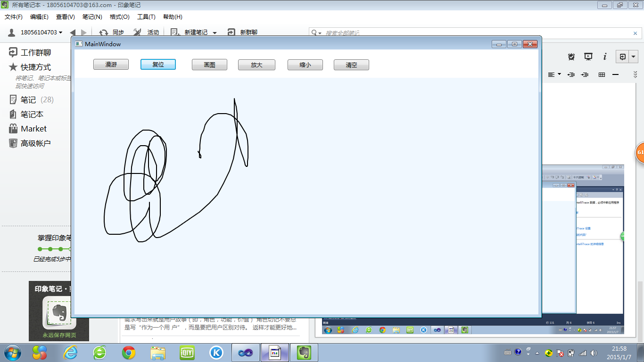Open the 新建笔记 dropdown arrow
Viewport: 644px width, 362px height.
215,33
